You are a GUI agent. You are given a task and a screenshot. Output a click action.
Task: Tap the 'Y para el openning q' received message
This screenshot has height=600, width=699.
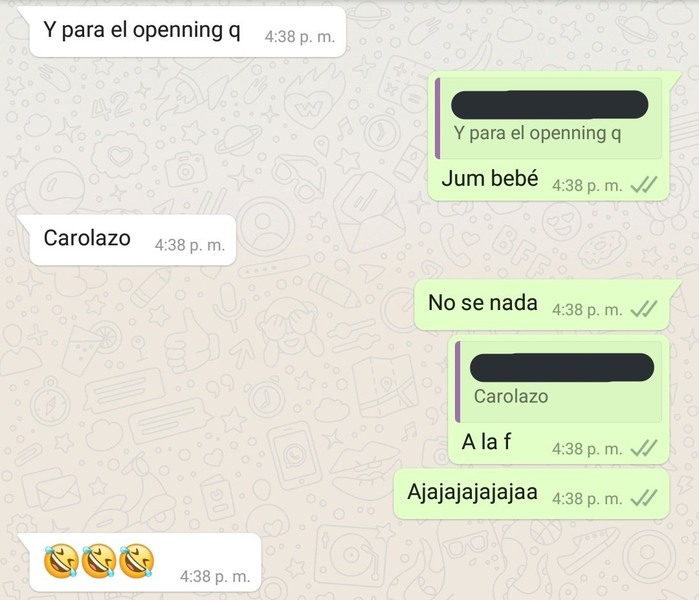pos(187,31)
